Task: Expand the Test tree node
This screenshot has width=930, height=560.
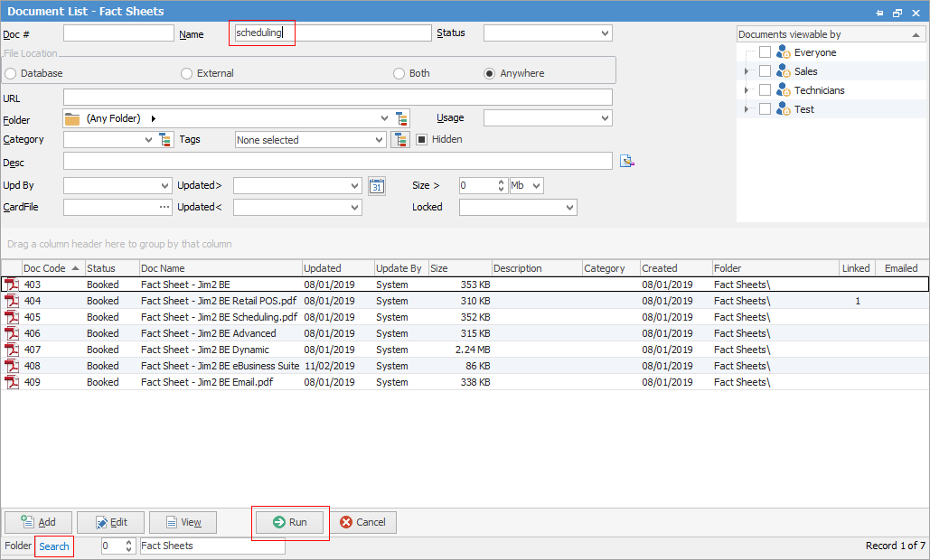Action: (x=747, y=107)
